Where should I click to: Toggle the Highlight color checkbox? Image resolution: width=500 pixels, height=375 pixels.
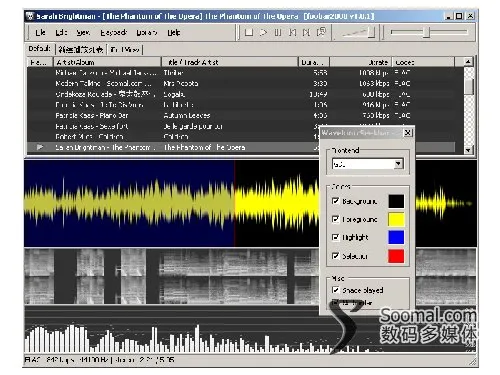[x=335, y=237]
